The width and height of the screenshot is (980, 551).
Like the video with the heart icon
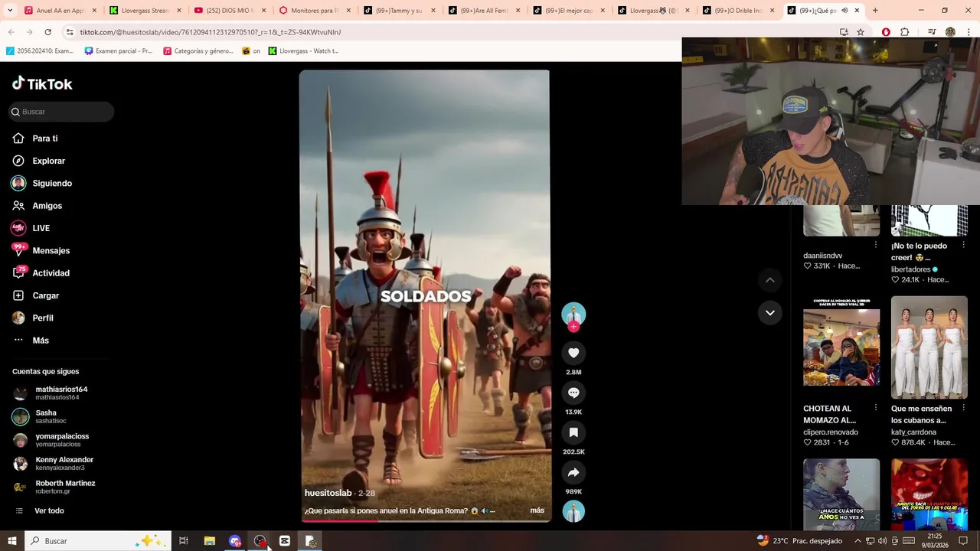pyautogui.click(x=573, y=353)
